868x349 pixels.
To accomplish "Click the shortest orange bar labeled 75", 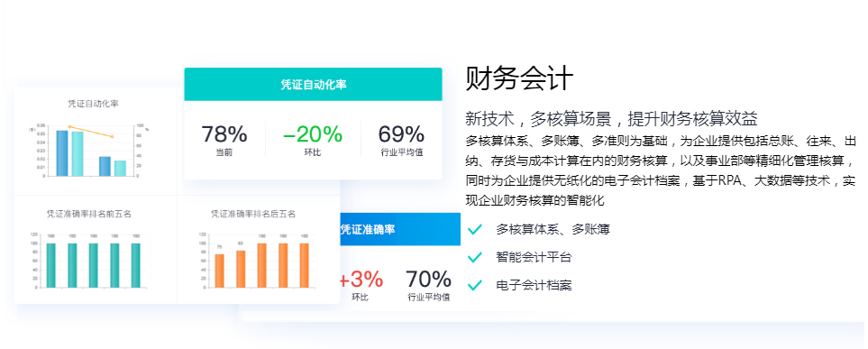I will (x=219, y=271).
